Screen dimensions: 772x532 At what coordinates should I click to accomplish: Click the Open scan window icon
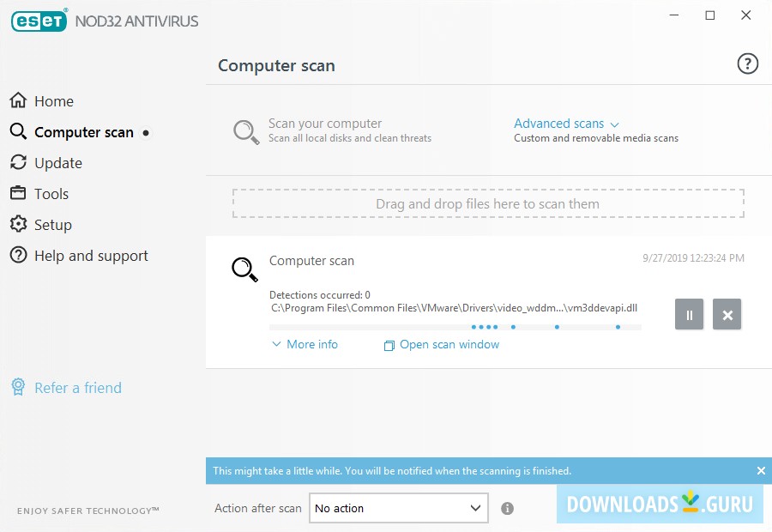click(x=389, y=346)
